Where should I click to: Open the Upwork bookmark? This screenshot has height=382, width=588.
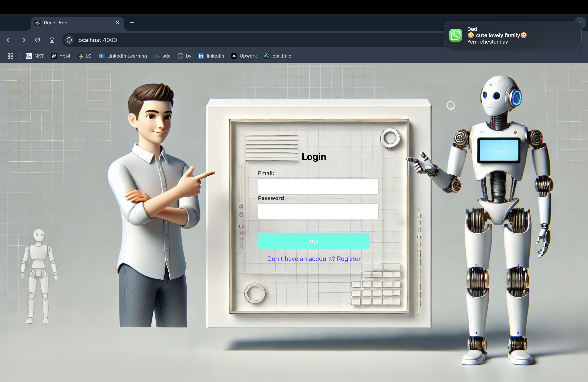click(244, 56)
